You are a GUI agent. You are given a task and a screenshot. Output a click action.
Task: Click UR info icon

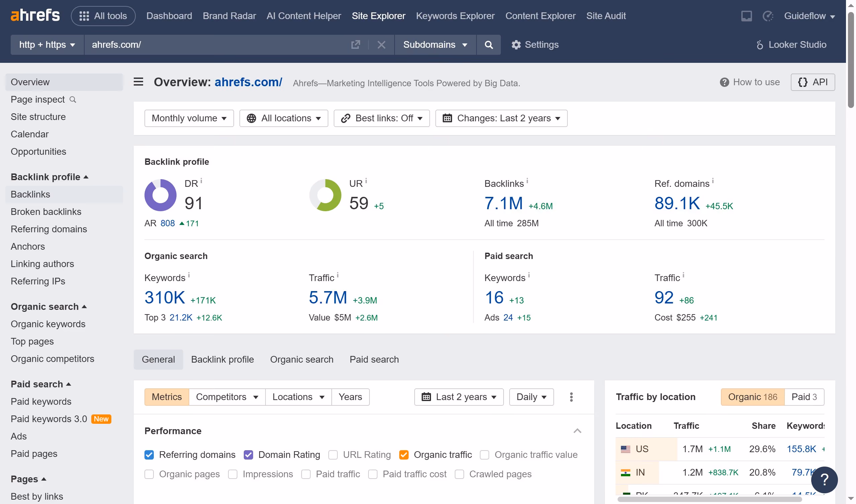click(366, 181)
